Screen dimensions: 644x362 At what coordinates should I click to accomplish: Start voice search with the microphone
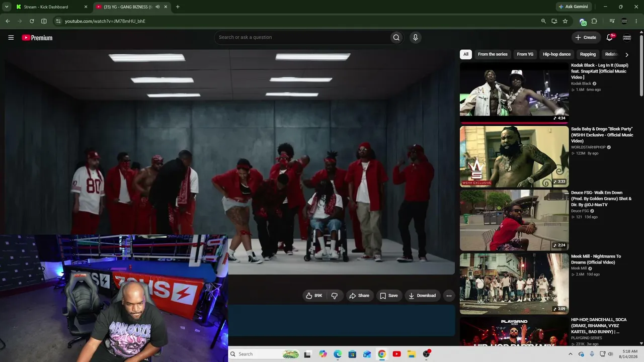pos(415,37)
